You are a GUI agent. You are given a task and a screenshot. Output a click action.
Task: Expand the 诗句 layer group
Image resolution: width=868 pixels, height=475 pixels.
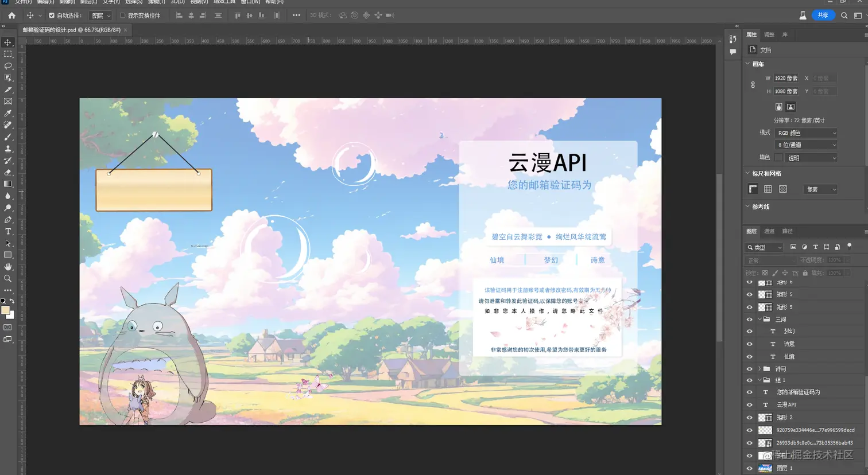[x=759, y=369]
